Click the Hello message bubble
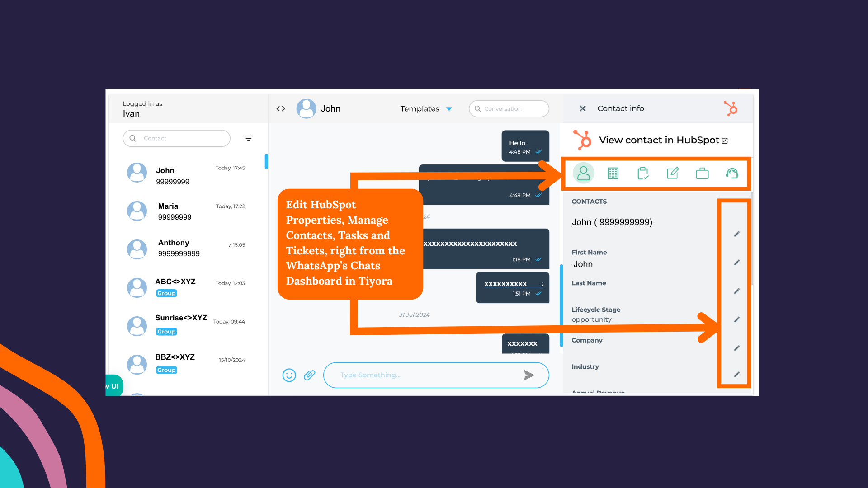Image resolution: width=868 pixels, height=488 pixels. [525, 146]
